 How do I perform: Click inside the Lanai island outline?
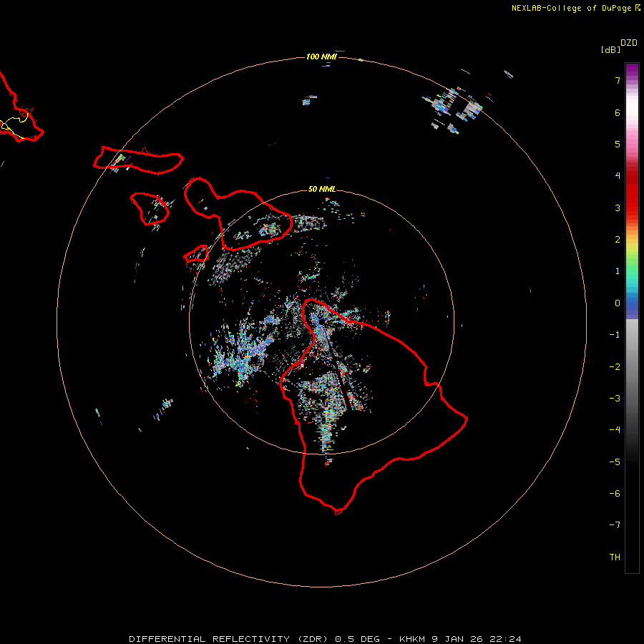point(150,208)
